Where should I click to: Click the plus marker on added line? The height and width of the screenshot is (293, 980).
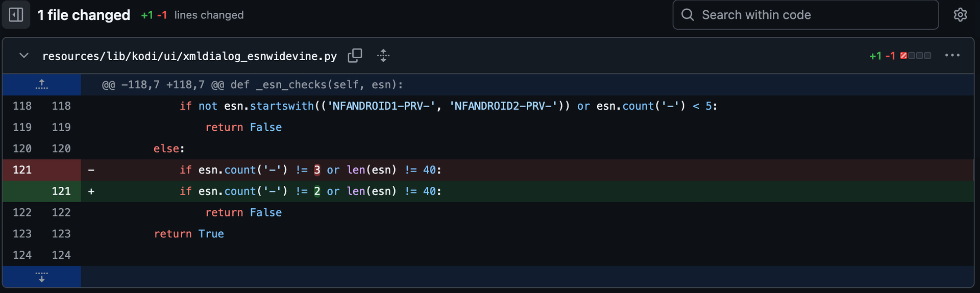tap(91, 191)
